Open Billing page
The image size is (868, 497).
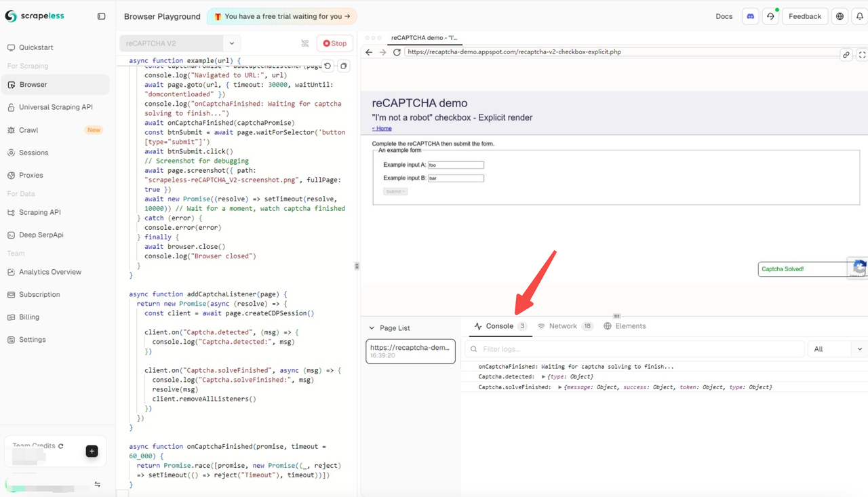click(29, 317)
